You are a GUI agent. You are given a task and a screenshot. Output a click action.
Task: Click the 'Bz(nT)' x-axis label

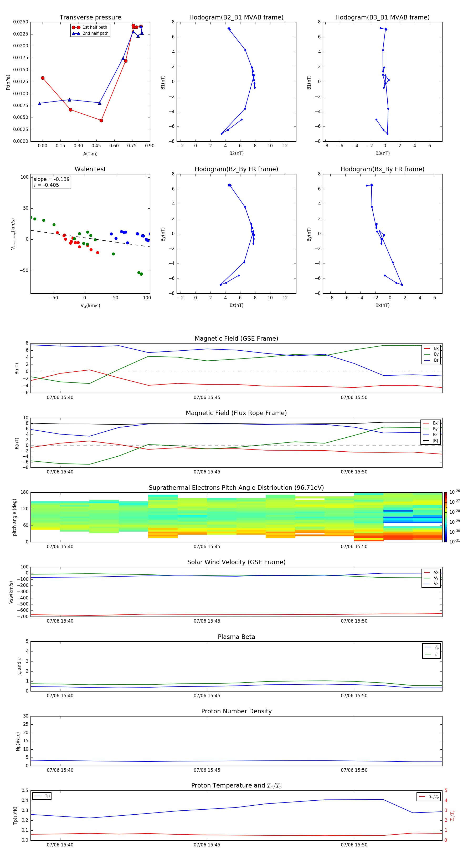pos(236,305)
